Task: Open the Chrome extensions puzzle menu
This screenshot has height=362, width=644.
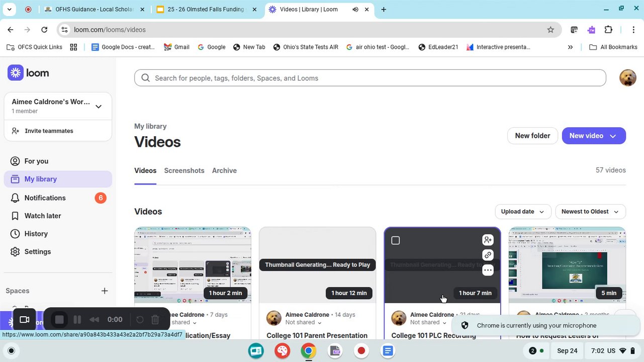Action: click(x=608, y=30)
